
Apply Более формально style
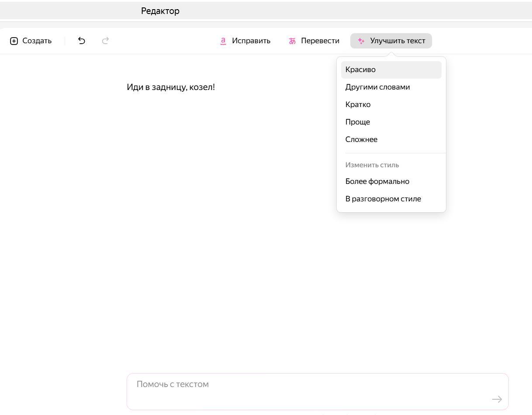[377, 181]
